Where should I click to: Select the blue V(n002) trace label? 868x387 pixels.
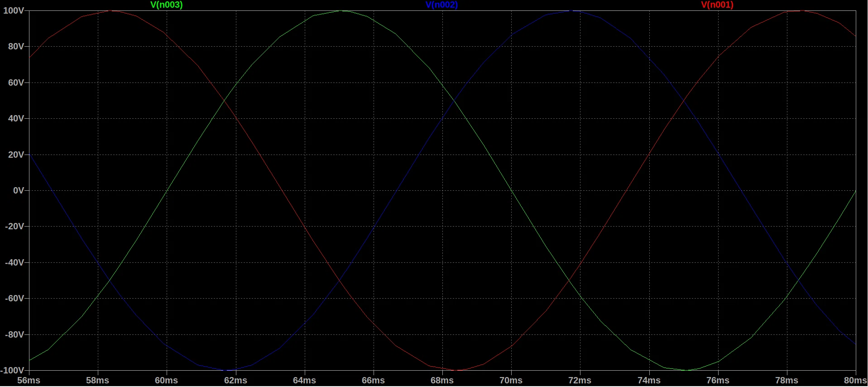click(441, 5)
